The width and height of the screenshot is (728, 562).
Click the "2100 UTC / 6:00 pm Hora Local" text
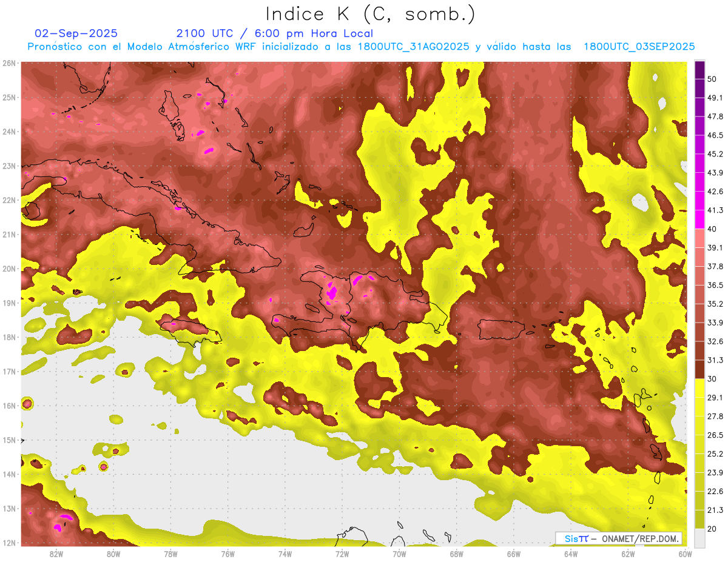pos(275,33)
